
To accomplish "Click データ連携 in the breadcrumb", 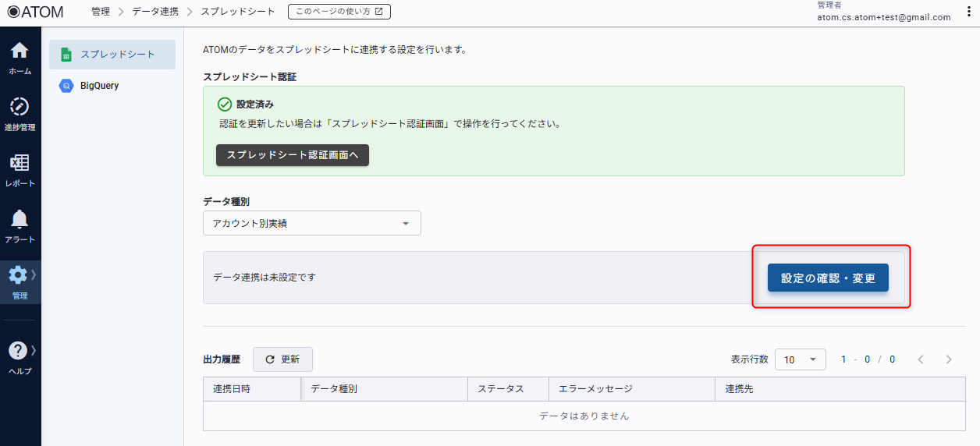I will (x=154, y=12).
